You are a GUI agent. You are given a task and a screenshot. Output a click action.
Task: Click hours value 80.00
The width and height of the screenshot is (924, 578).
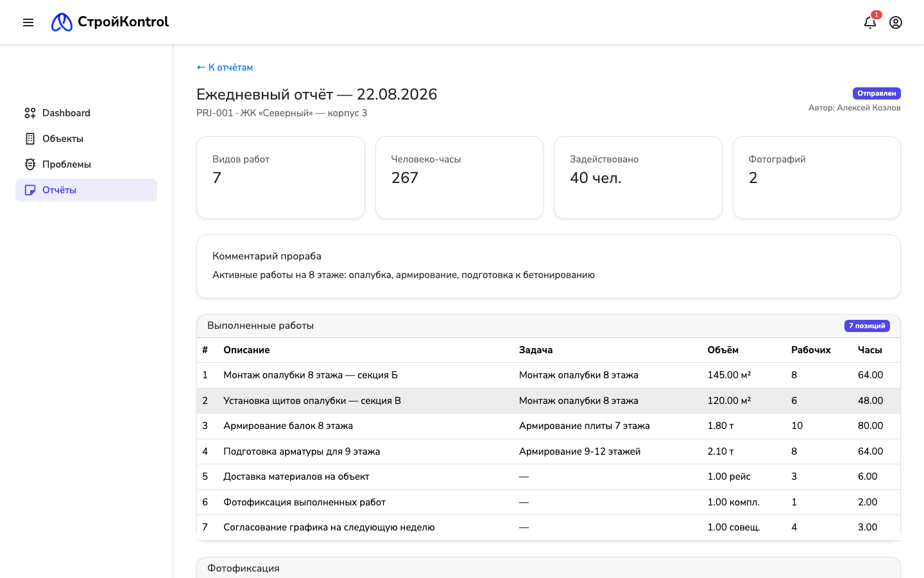pyautogui.click(x=871, y=426)
